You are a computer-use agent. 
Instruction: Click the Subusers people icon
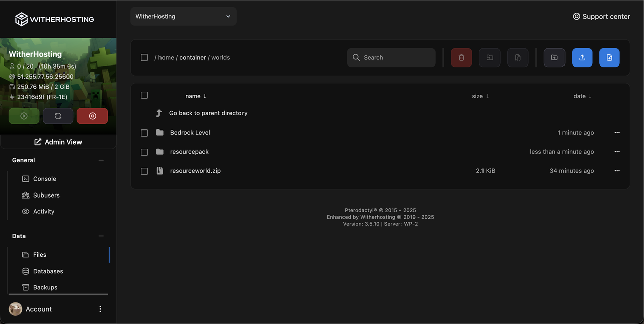(x=26, y=195)
